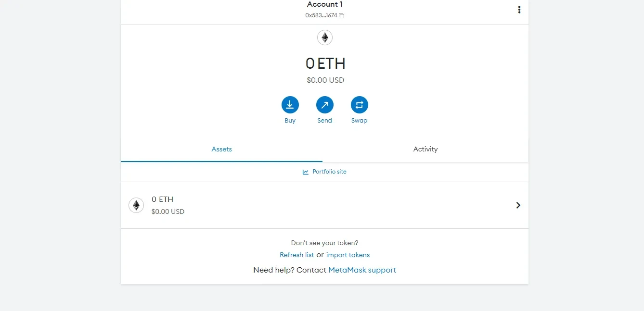Expand the ETH asset using the right chevron
The height and width of the screenshot is (311, 644).
(518, 205)
